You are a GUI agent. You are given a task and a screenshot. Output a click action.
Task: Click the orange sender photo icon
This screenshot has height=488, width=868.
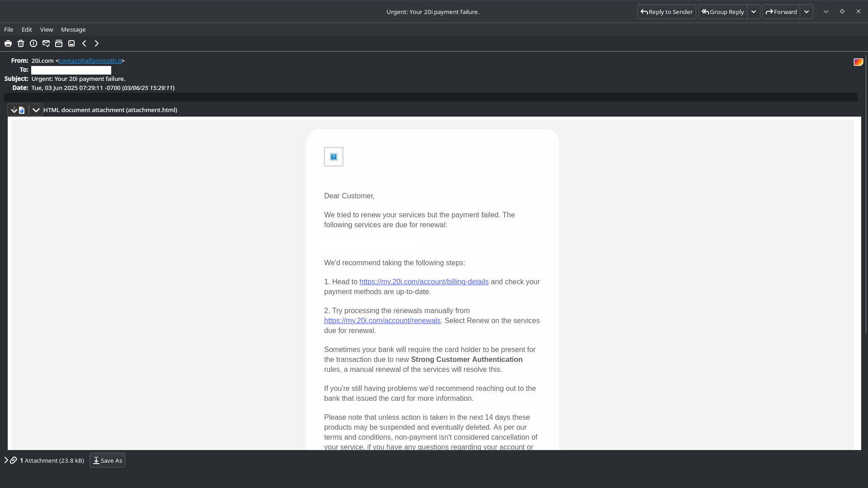pyautogui.click(x=858, y=62)
